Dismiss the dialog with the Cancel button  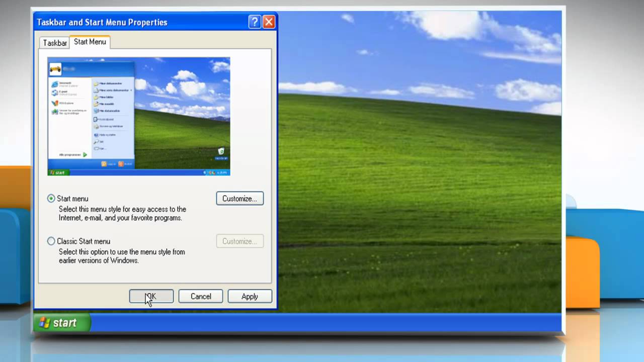[201, 296]
